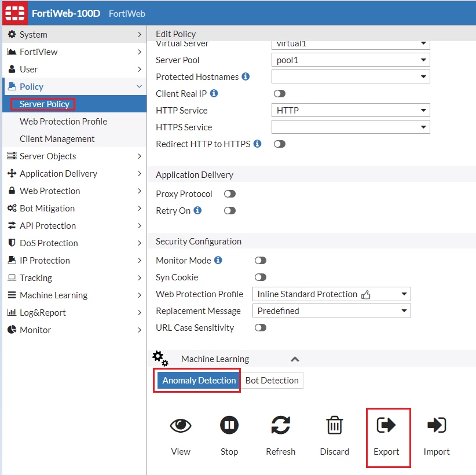The width and height of the screenshot is (476, 475).
Task: Click the Server Objects icon
Action: coord(12,156)
